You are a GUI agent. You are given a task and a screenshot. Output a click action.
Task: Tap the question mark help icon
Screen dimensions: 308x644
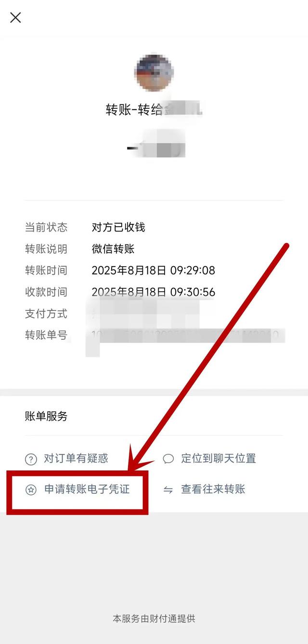[x=31, y=459]
